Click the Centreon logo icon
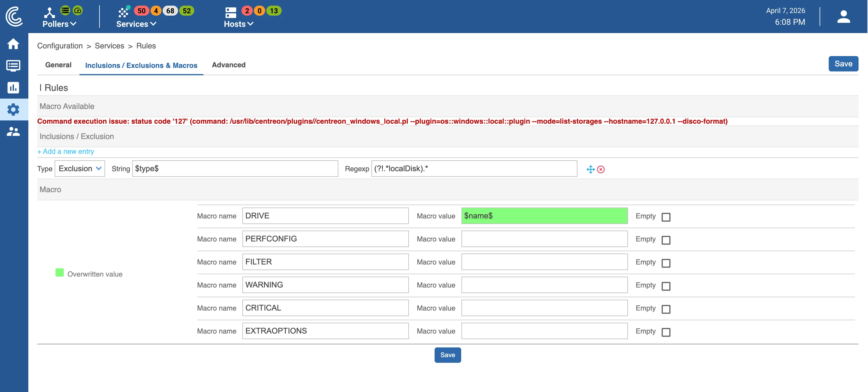Screen dimensions: 868x392 click(14, 17)
